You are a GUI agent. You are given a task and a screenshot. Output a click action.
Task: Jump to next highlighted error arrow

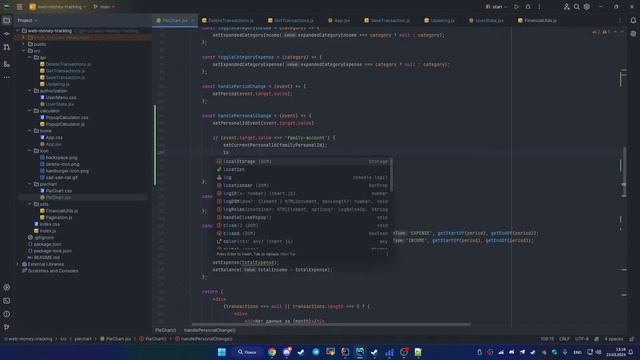point(622,31)
